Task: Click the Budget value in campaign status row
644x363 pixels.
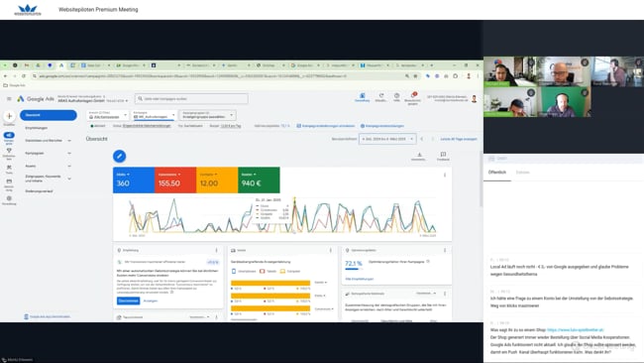Action: click(x=231, y=126)
